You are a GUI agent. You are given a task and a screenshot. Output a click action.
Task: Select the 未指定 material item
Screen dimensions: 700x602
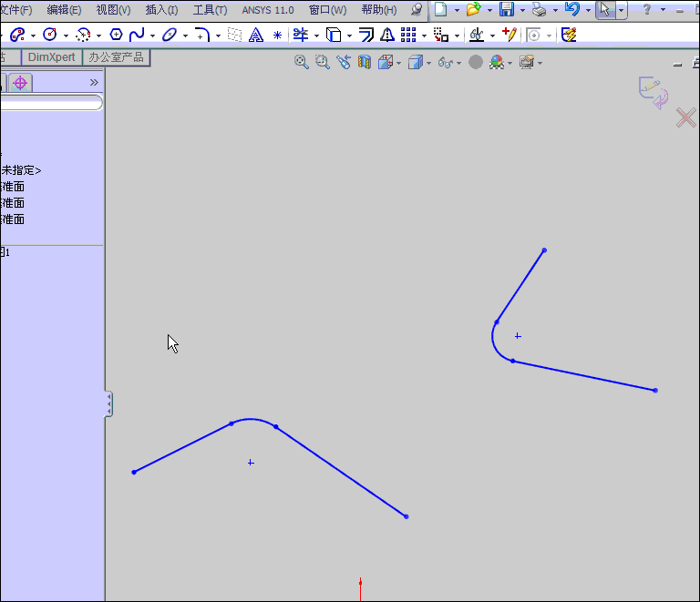(21, 170)
